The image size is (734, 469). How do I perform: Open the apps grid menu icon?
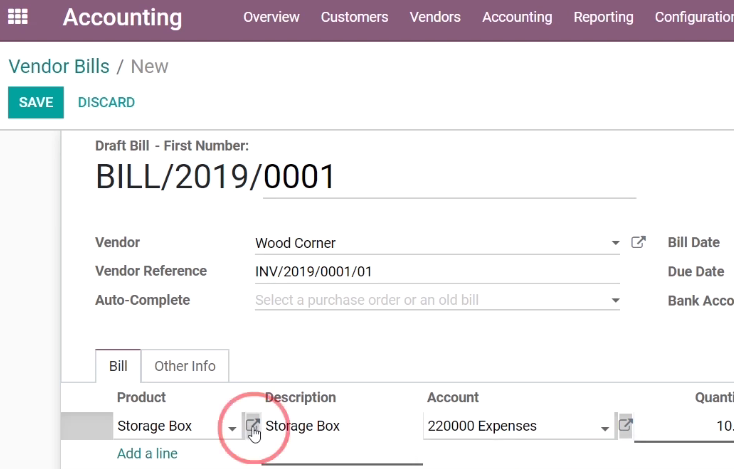[x=18, y=17]
